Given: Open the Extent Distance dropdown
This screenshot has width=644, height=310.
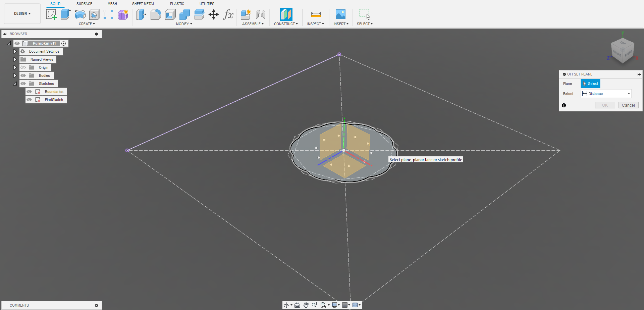Looking at the screenshot, I should (606, 94).
